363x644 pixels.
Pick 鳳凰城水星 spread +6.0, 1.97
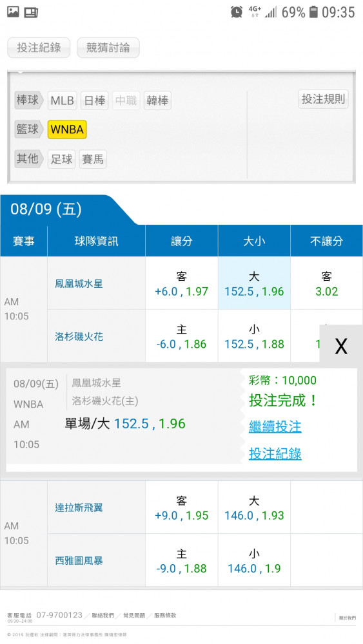(182, 283)
